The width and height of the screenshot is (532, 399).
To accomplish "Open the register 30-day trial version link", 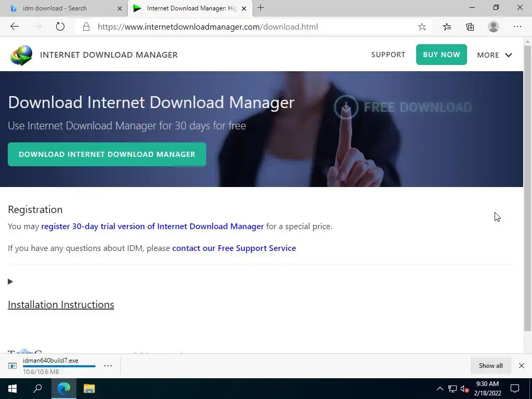I will pyautogui.click(x=152, y=227).
